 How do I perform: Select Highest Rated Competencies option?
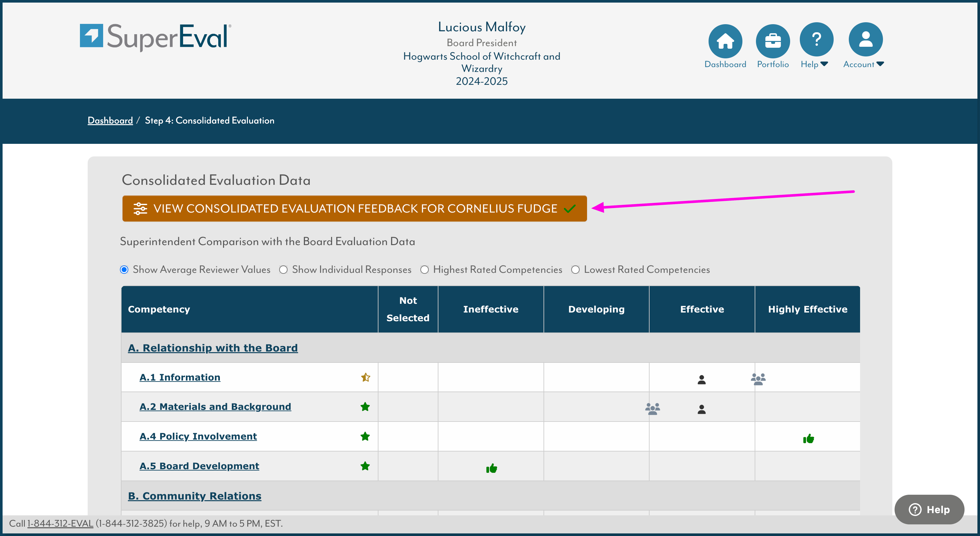coord(424,270)
